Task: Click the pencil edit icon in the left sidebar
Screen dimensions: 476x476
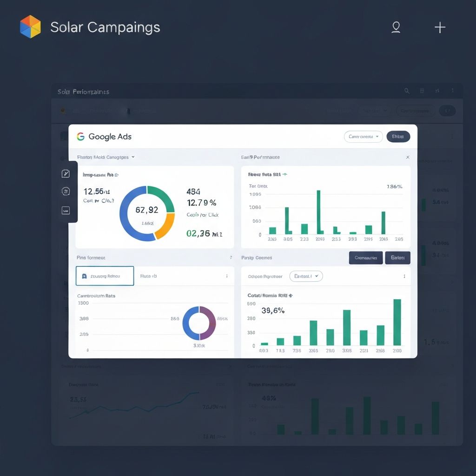Action: 66,173
